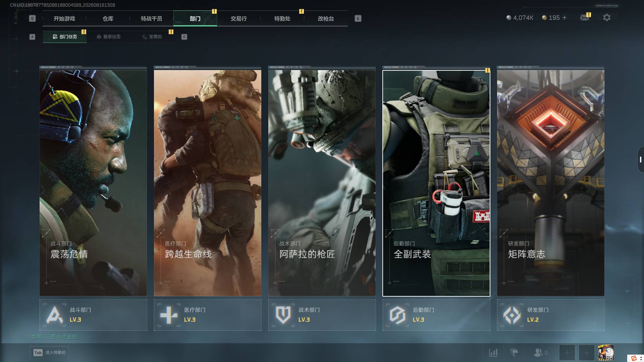Click the empty squad slot beside friends icon
The image size is (644, 362).
tap(567, 353)
